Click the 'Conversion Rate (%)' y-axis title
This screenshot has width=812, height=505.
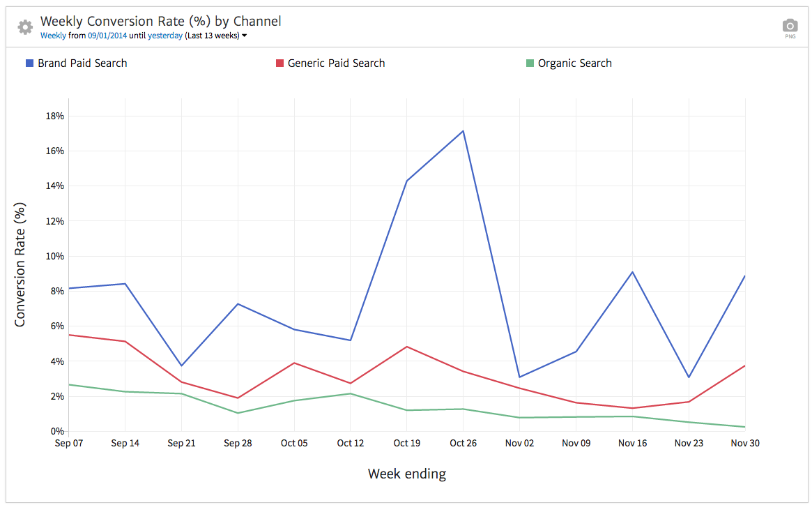coord(20,265)
